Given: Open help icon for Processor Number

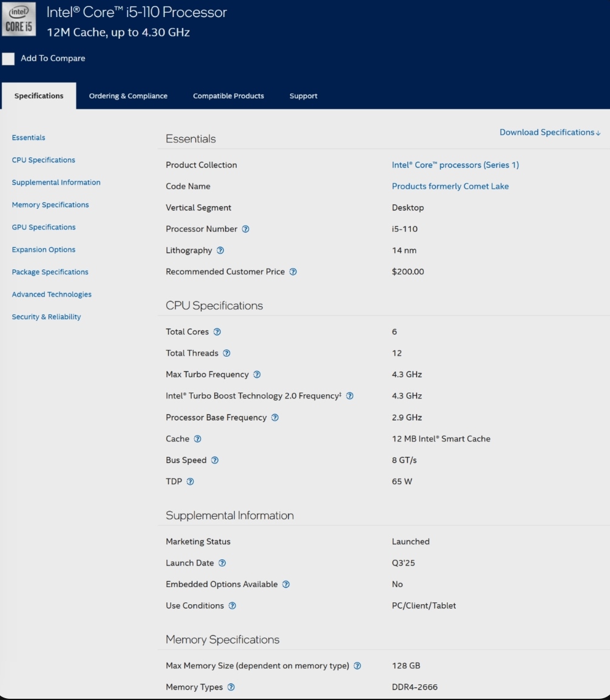Looking at the screenshot, I should click(x=246, y=229).
